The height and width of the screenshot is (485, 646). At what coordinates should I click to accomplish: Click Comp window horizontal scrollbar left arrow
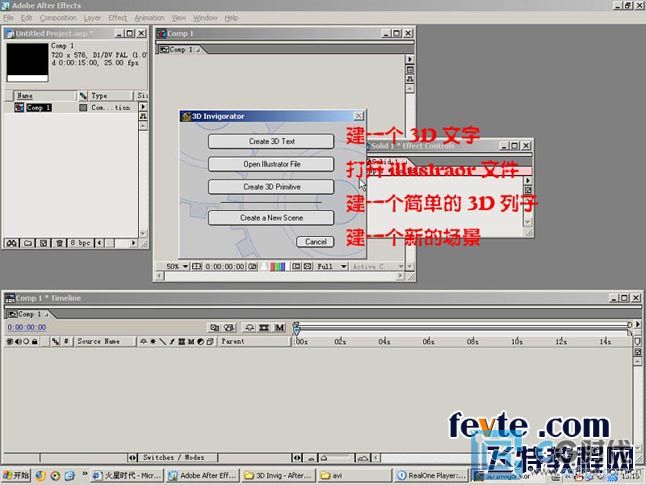pos(159,276)
